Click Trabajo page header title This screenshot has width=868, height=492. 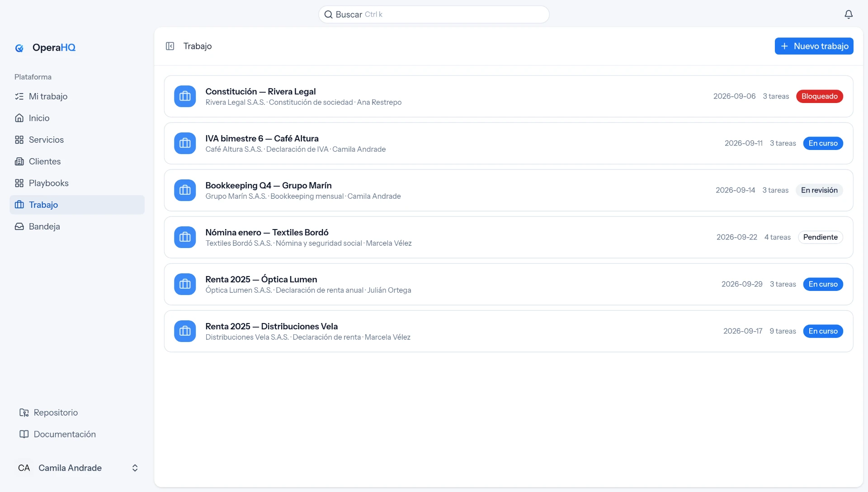point(198,46)
